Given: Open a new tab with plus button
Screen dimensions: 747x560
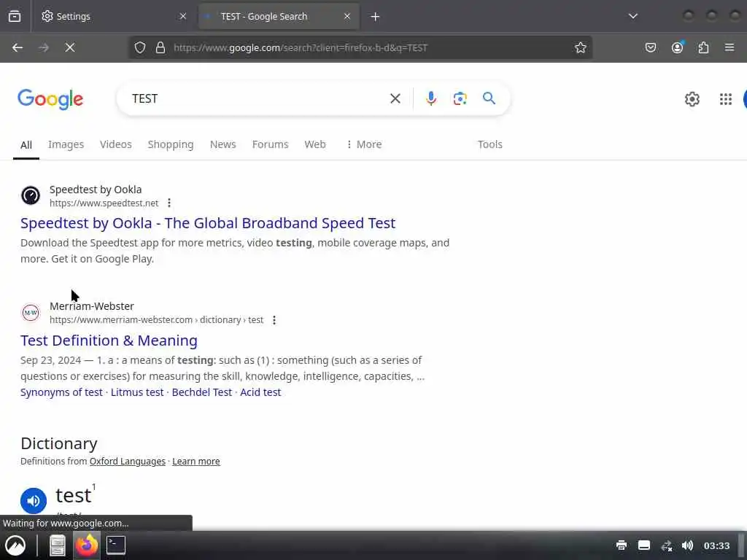Looking at the screenshot, I should pos(376,17).
